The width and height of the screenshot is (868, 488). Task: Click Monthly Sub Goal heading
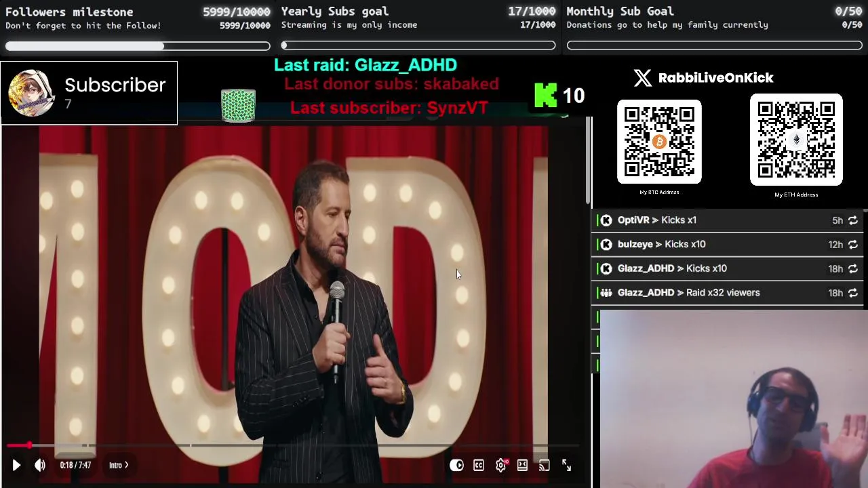(x=620, y=11)
